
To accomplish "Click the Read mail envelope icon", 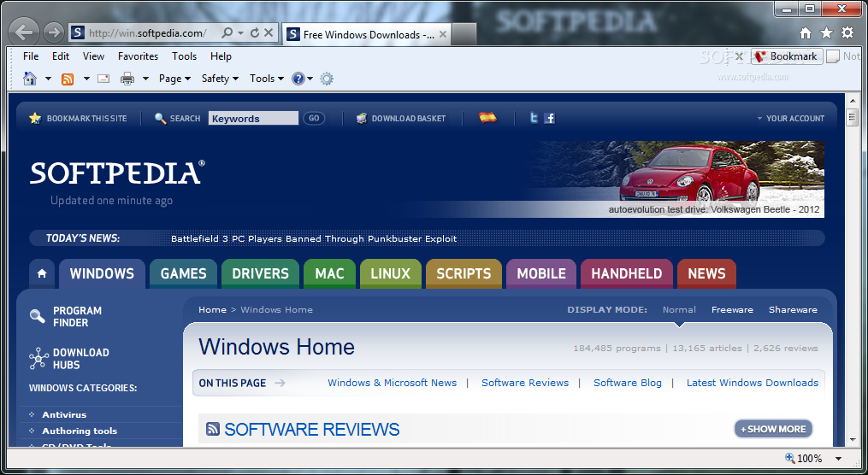I will pyautogui.click(x=103, y=79).
